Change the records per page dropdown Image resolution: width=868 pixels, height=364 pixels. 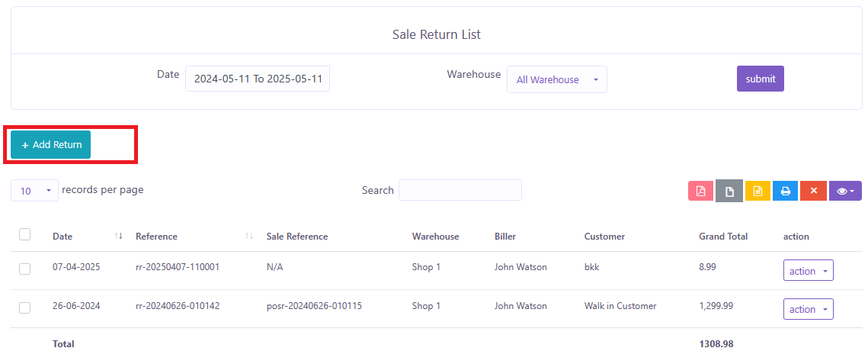point(34,191)
